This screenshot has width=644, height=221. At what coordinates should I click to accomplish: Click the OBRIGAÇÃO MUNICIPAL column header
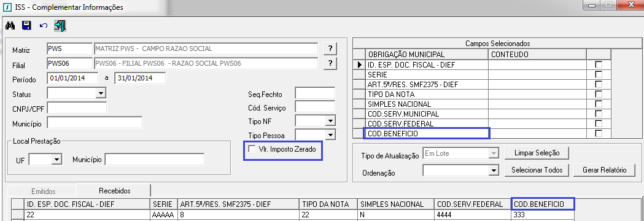pyautogui.click(x=426, y=54)
